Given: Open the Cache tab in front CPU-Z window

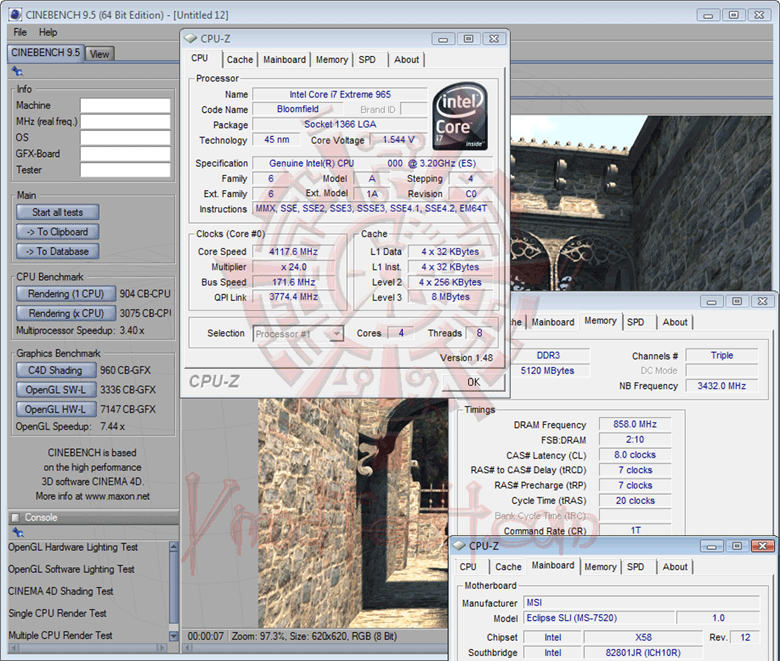Looking at the screenshot, I should tap(240, 60).
